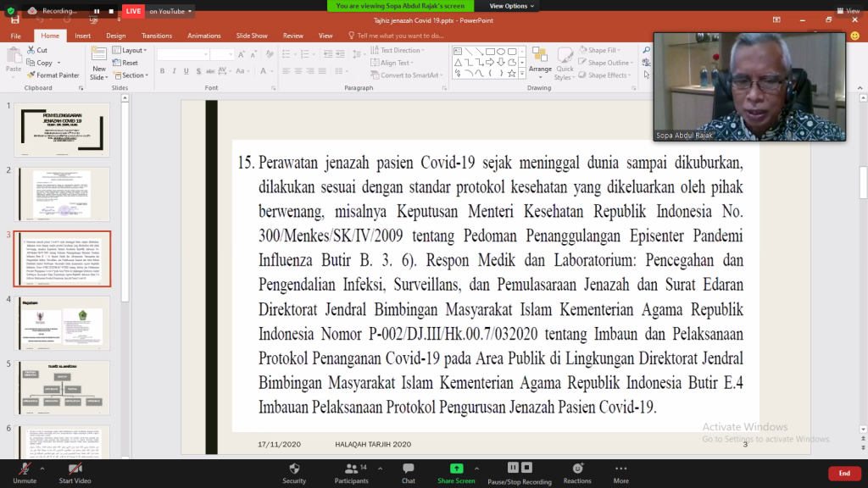Click Format Painter

pos(53,75)
